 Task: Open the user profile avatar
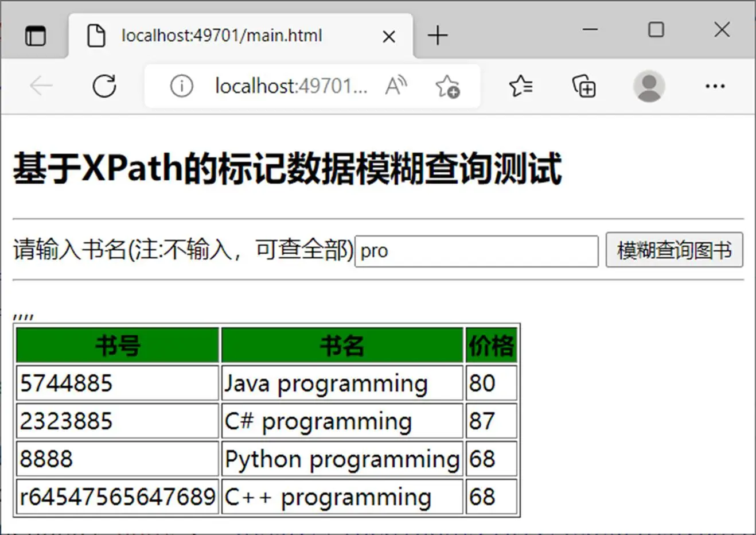[x=649, y=86]
